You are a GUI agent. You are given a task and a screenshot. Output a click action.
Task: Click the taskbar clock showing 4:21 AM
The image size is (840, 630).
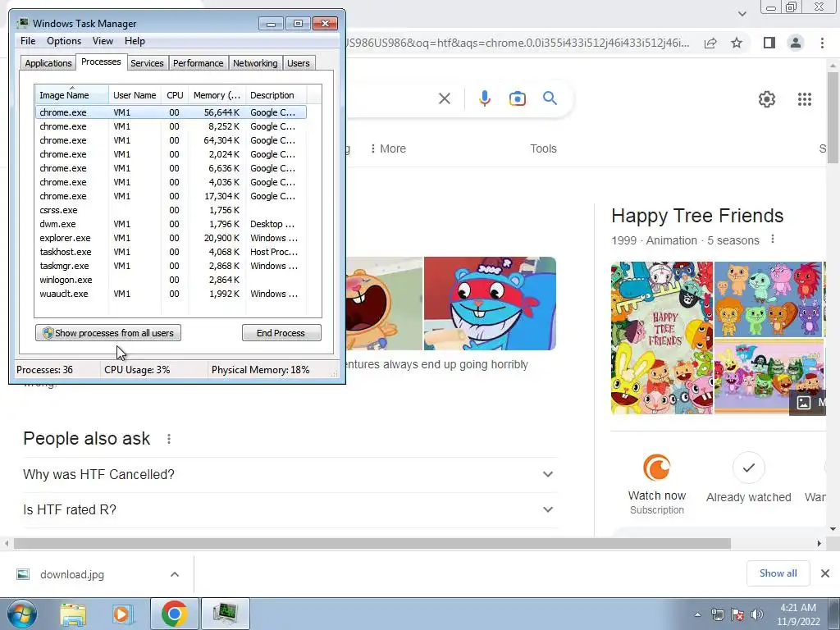(797, 614)
